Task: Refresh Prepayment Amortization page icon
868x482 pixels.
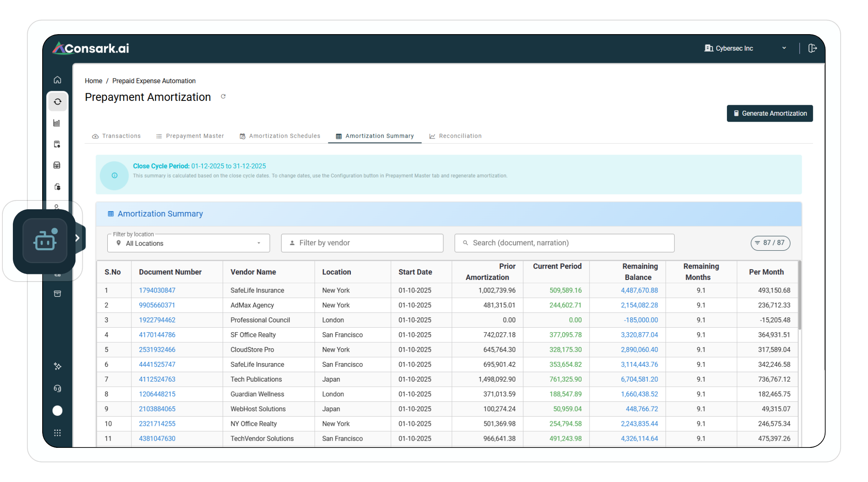Action: click(223, 96)
